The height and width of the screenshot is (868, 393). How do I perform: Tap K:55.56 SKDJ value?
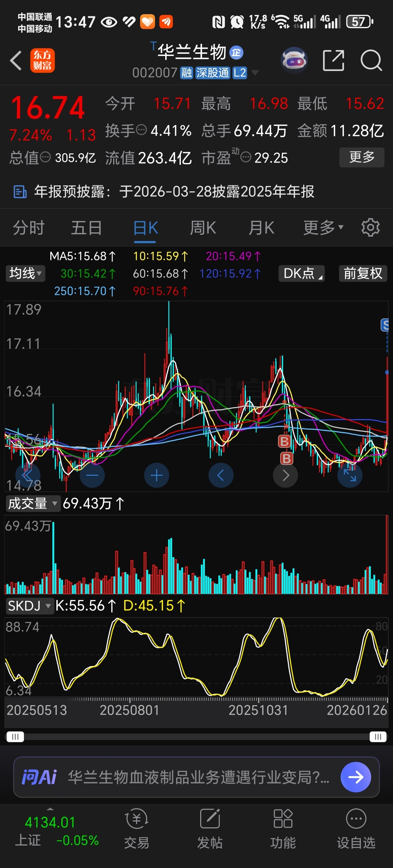click(86, 606)
